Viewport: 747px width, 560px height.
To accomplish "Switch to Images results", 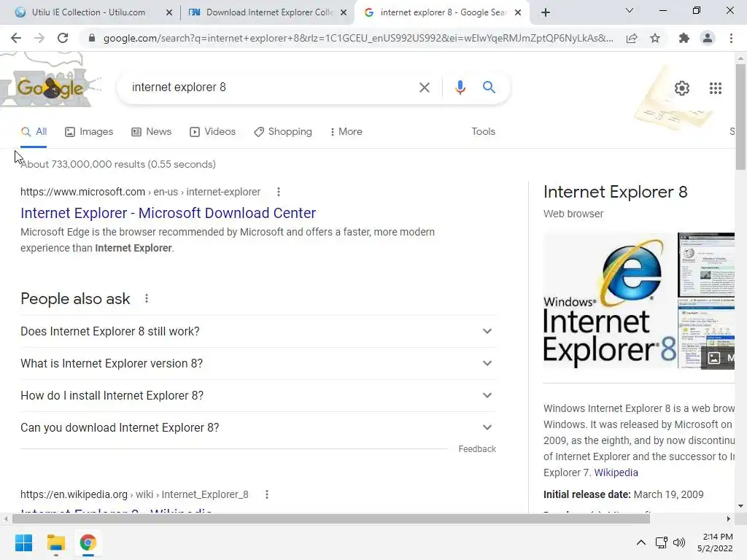I will coord(89,132).
